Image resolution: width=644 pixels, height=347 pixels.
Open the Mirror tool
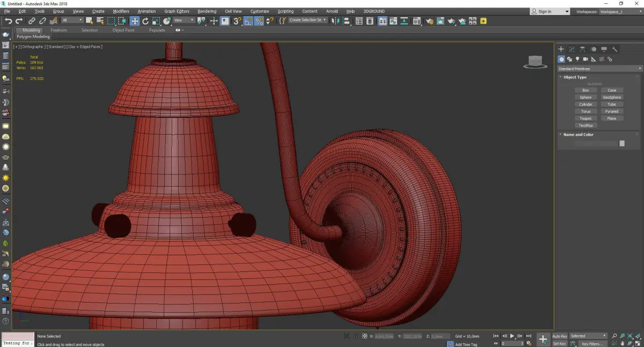tap(335, 21)
